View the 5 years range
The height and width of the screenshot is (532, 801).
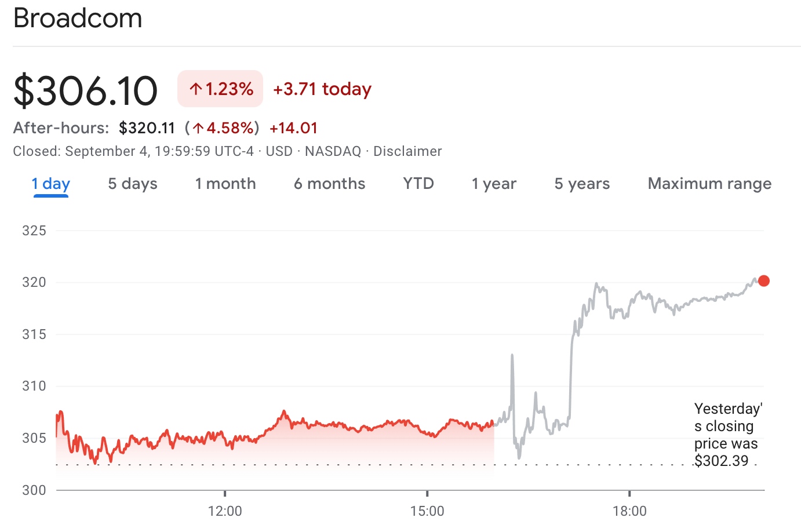tap(581, 184)
